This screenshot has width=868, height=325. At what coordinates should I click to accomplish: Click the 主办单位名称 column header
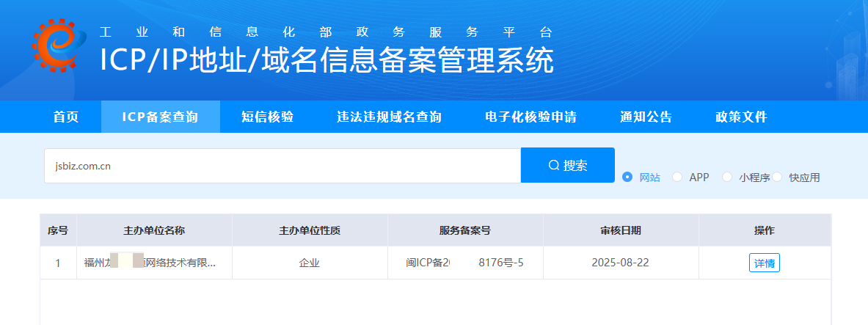(x=154, y=230)
